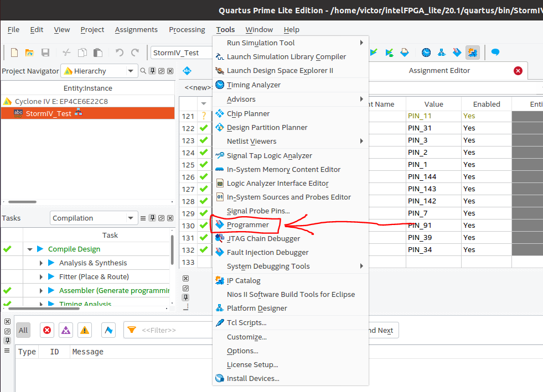Click the New file toolbar icon
The height and width of the screenshot is (392, 543).
click(14, 53)
